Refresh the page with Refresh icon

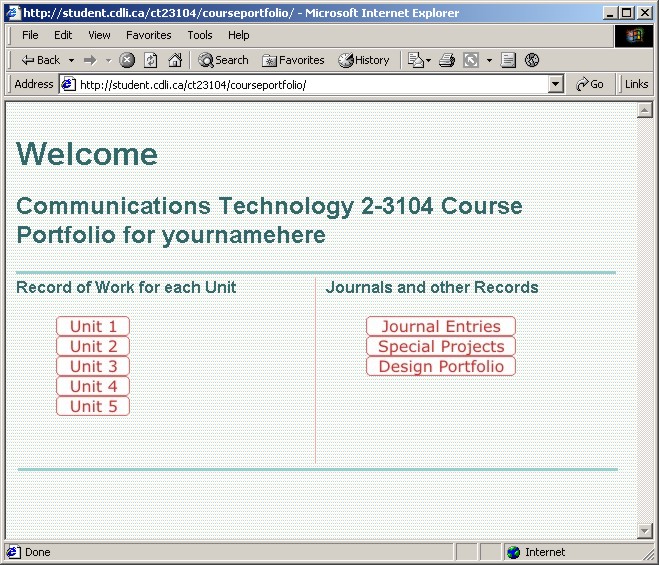pos(150,60)
